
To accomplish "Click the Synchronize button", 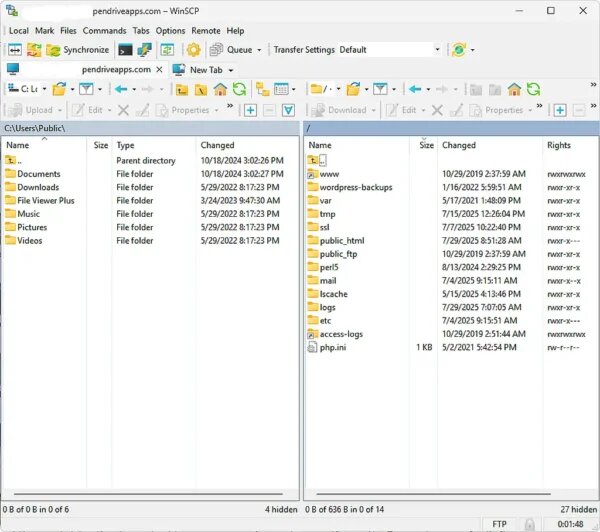I will [x=78, y=50].
